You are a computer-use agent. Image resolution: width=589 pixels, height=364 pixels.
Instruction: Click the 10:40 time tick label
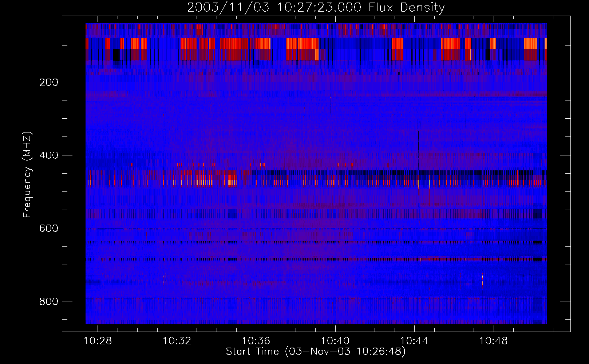335,341
